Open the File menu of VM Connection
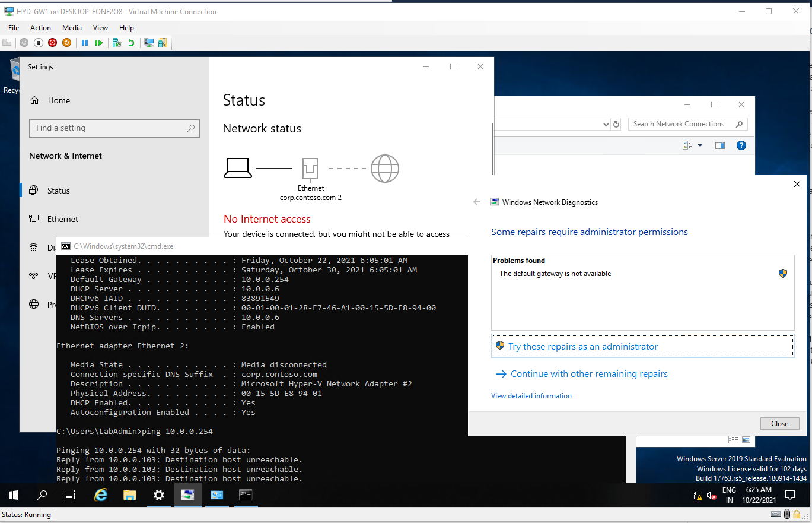The height and width of the screenshot is (523, 812). pyautogui.click(x=14, y=28)
